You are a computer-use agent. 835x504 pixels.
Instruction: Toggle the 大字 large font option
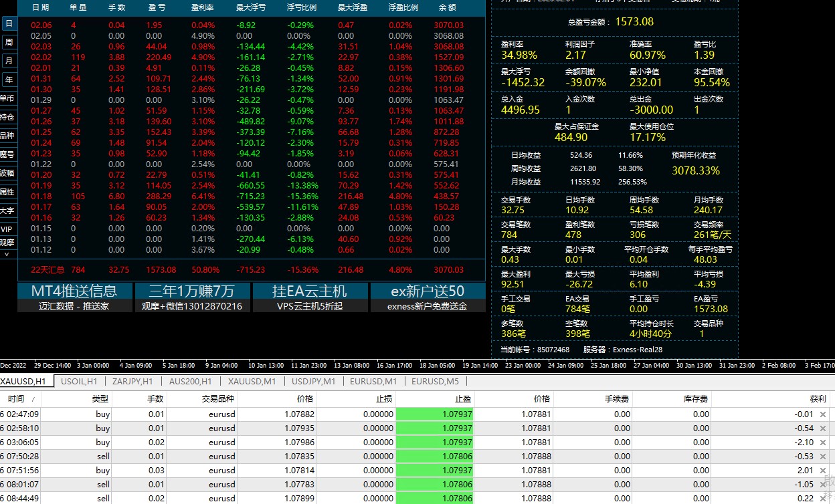pos(7,211)
